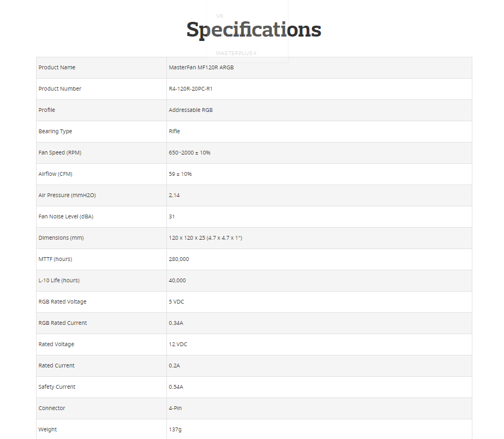Screen dimensions: 504x439
Task: Click the Safety Current value 0.54A
Action: click(x=176, y=387)
